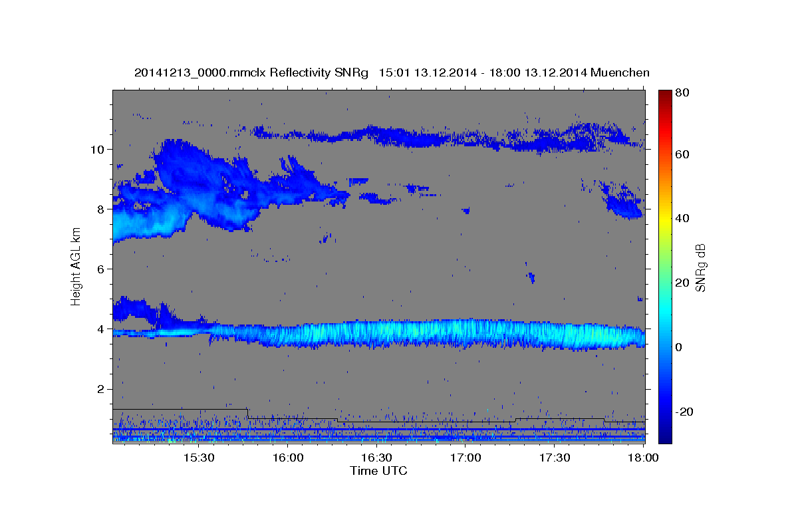
Task: Click the 16:30 time tick label
Action: 376,458
